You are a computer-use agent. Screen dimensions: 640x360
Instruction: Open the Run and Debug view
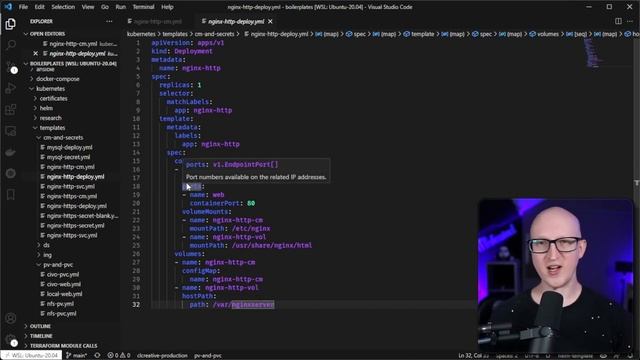(11, 88)
